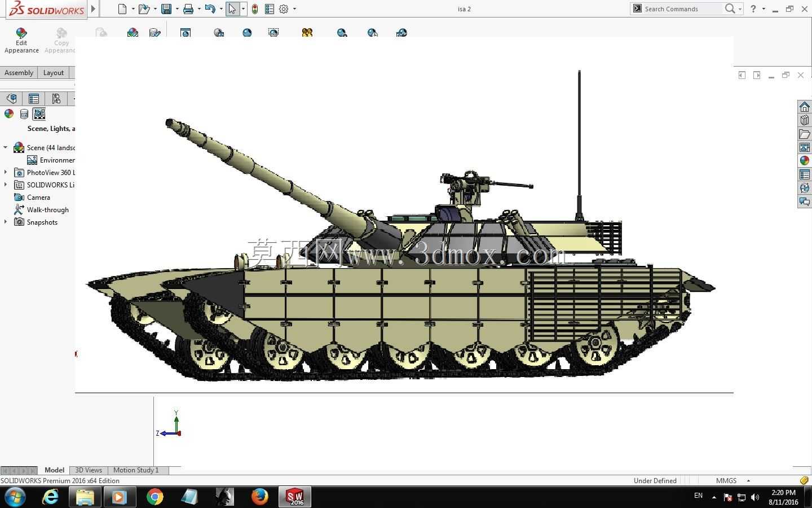The image size is (812, 508).
Task: Expand the SOLIDWORKS menu flyout arrow
Action: 94,9
